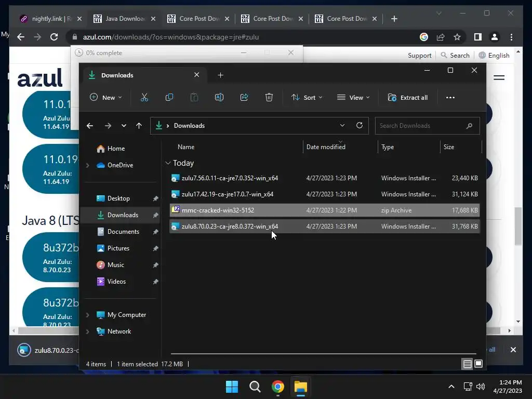
Task: Add a new Explorer tab
Action: point(220,75)
